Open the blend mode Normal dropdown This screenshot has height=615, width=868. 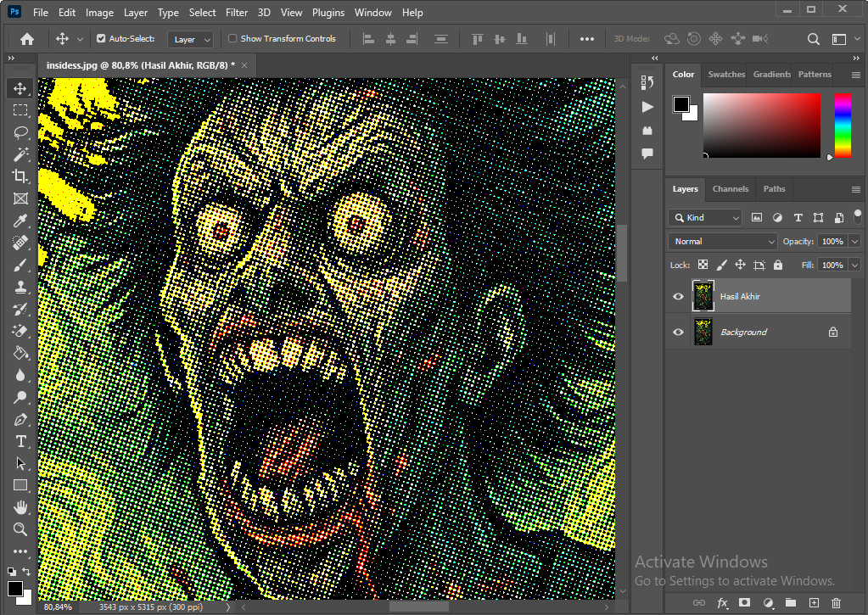point(722,242)
